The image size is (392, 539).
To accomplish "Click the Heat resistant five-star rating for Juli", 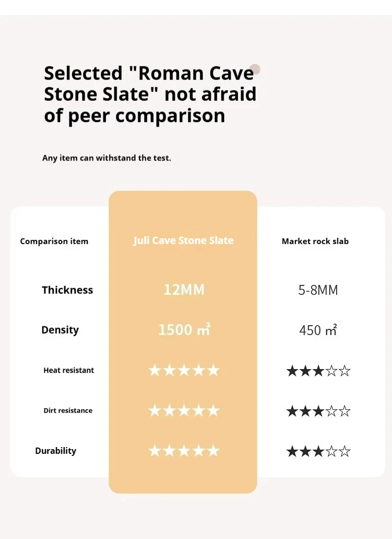I will pyautogui.click(x=184, y=370).
